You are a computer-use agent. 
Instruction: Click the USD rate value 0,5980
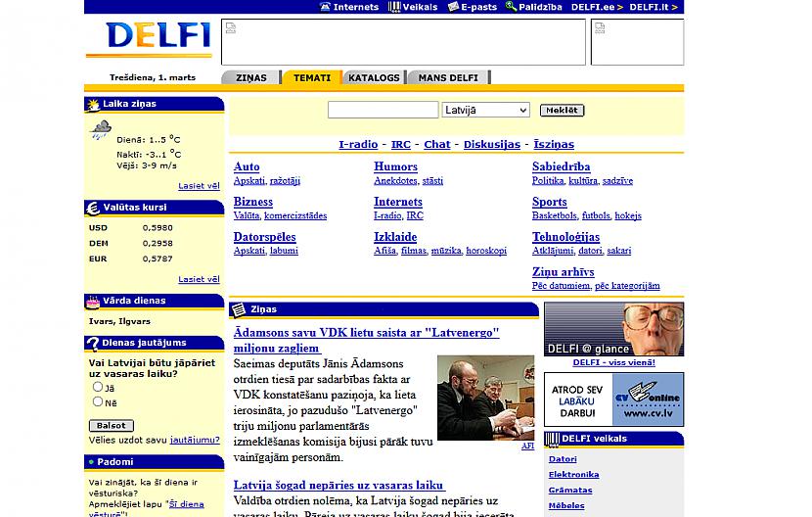tap(158, 227)
